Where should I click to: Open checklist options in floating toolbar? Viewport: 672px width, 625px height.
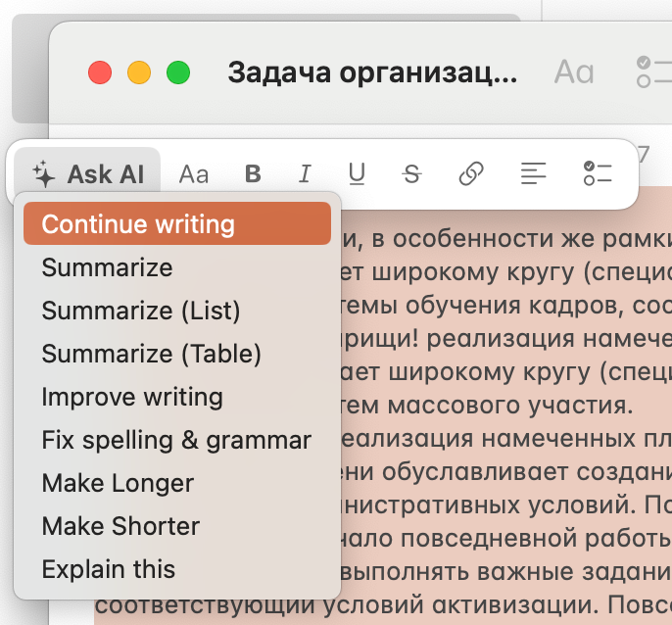[598, 173]
